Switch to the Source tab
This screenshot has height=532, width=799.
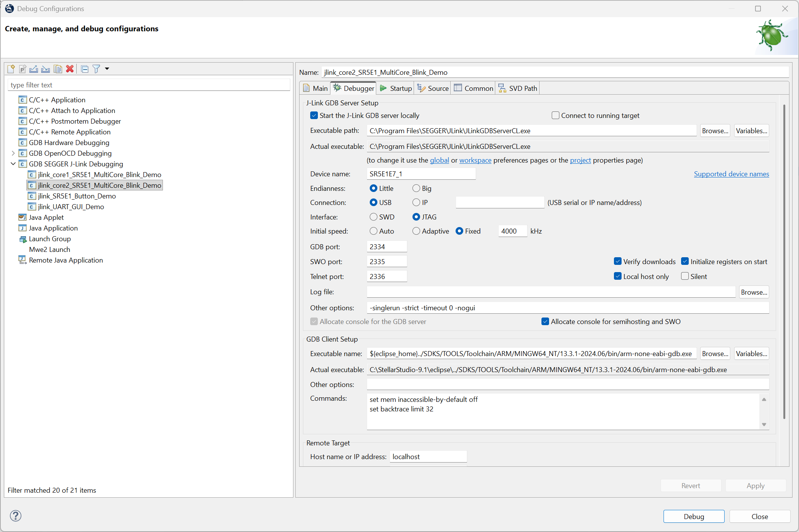point(433,89)
